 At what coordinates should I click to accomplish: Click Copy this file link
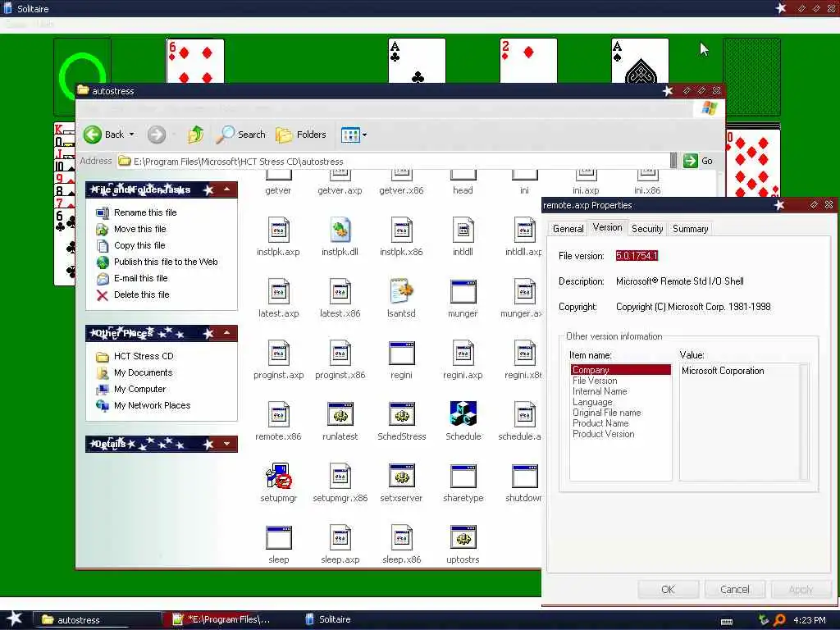pyautogui.click(x=139, y=245)
